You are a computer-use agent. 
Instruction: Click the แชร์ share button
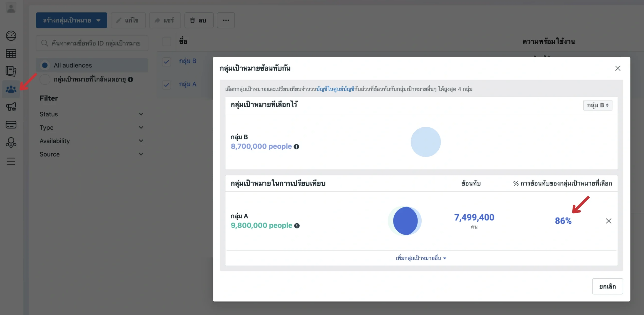pyautogui.click(x=165, y=20)
